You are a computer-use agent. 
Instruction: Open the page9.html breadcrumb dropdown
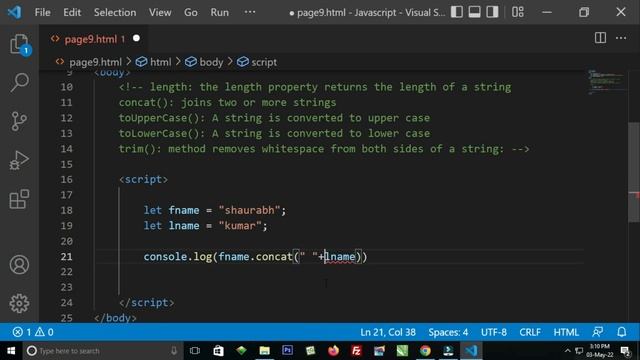click(89, 62)
